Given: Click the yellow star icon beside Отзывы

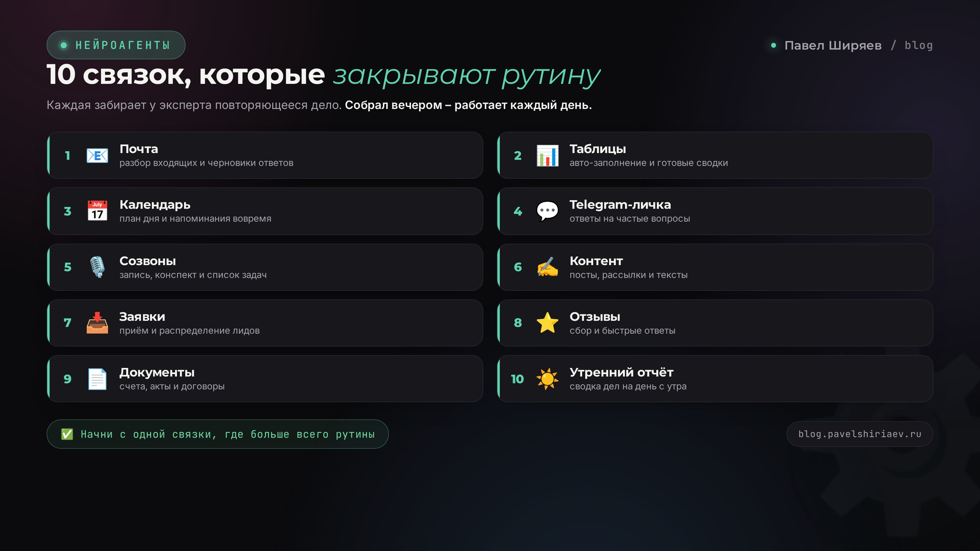Looking at the screenshot, I should [548, 323].
